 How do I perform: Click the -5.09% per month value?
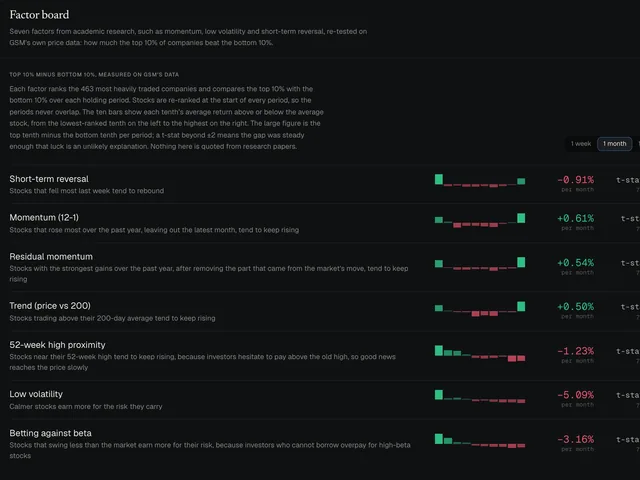click(576, 395)
